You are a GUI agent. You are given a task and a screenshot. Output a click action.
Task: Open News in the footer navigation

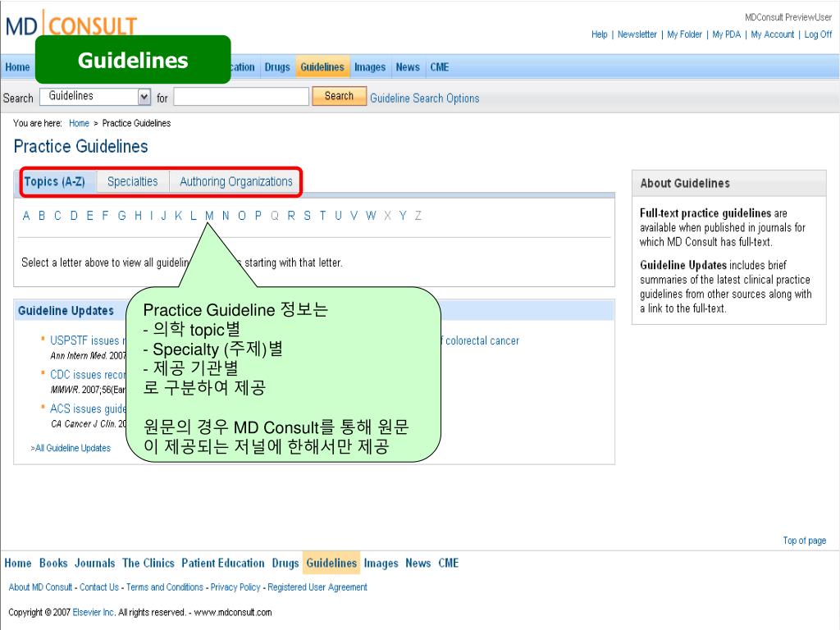pyautogui.click(x=418, y=563)
